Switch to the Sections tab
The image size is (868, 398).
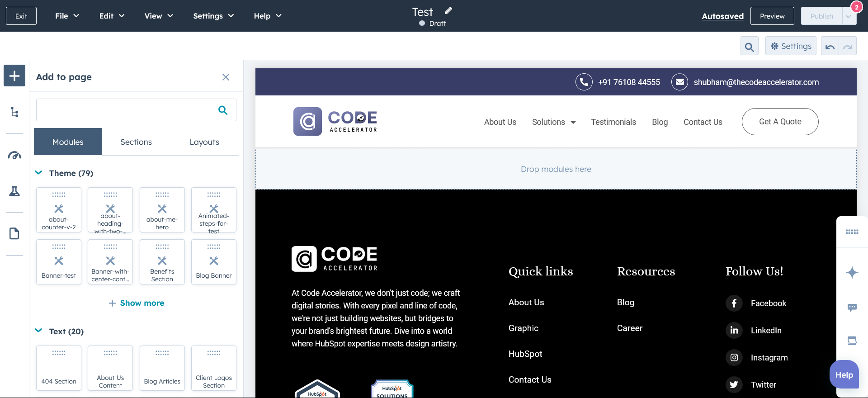136,142
